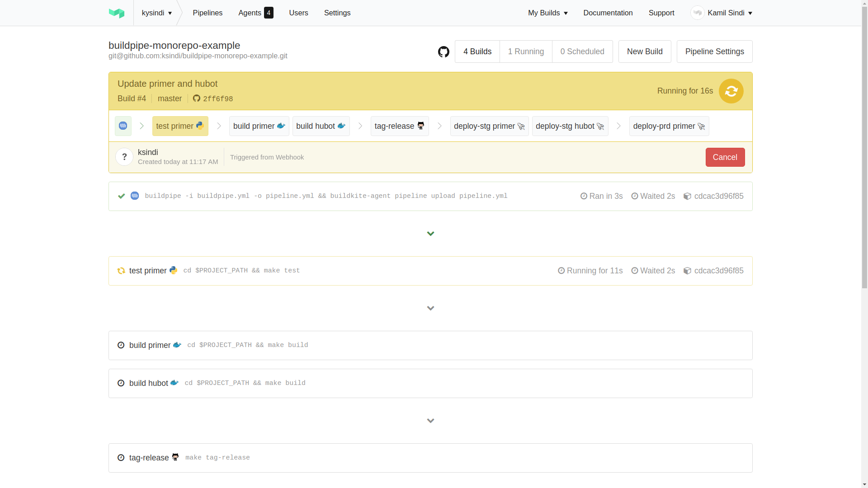Screen dimensions: 868x488
Task: Click the Cancel build button
Action: click(725, 157)
